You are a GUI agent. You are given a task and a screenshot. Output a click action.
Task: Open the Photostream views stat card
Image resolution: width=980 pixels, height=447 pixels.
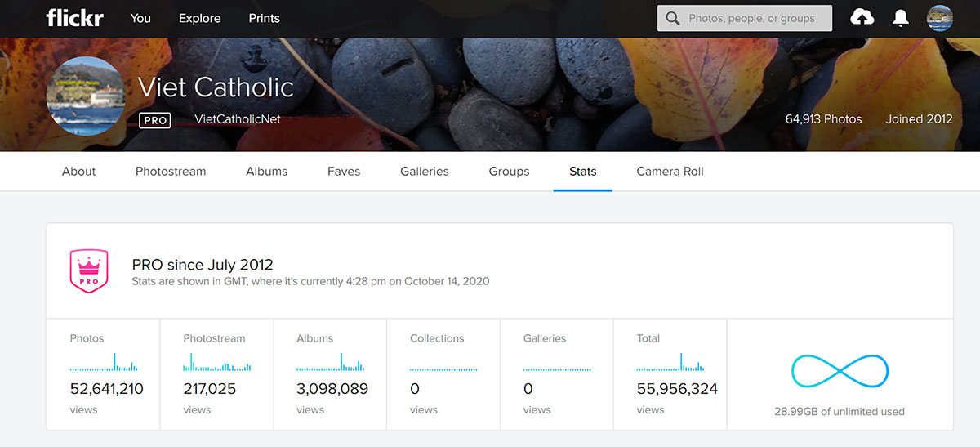pyautogui.click(x=216, y=374)
